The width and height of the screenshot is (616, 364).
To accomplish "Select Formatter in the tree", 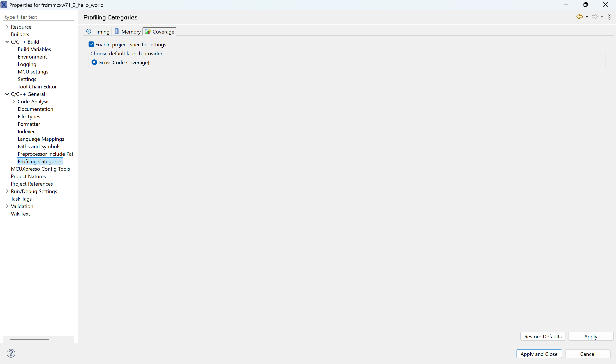I will click(x=29, y=124).
